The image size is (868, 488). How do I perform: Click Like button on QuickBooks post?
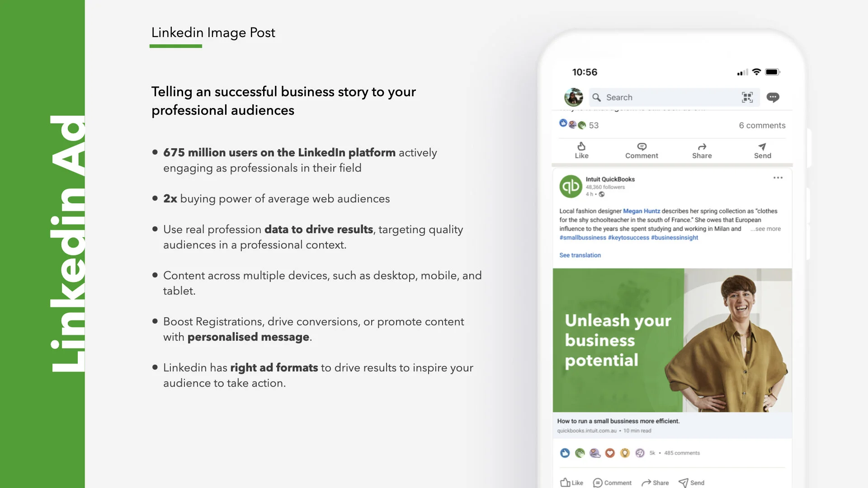(571, 483)
